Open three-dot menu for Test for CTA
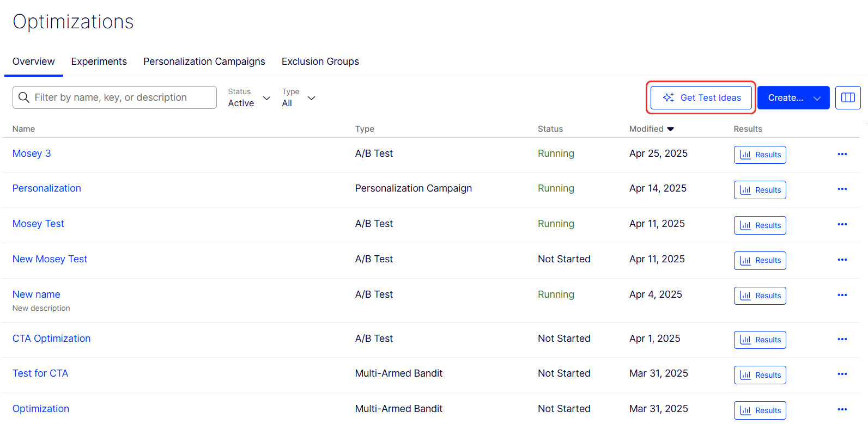The height and width of the screenshot is (424, 868). (842, 374)
